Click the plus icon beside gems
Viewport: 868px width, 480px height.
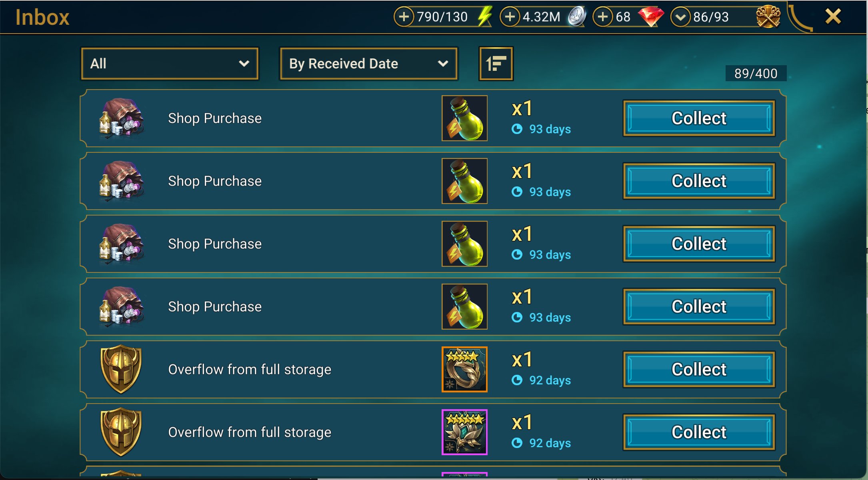[603, 17]
